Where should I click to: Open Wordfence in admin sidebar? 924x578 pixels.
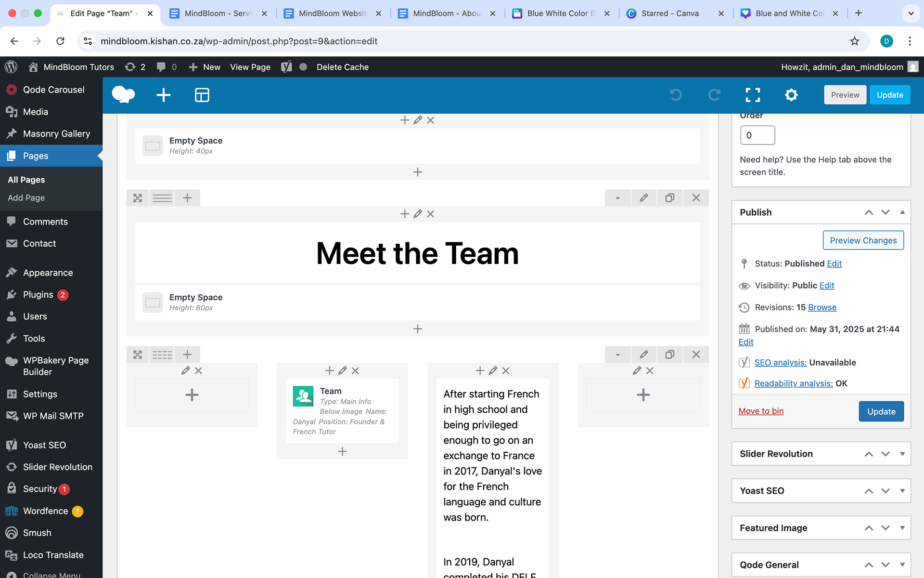[x=51, y=511]
